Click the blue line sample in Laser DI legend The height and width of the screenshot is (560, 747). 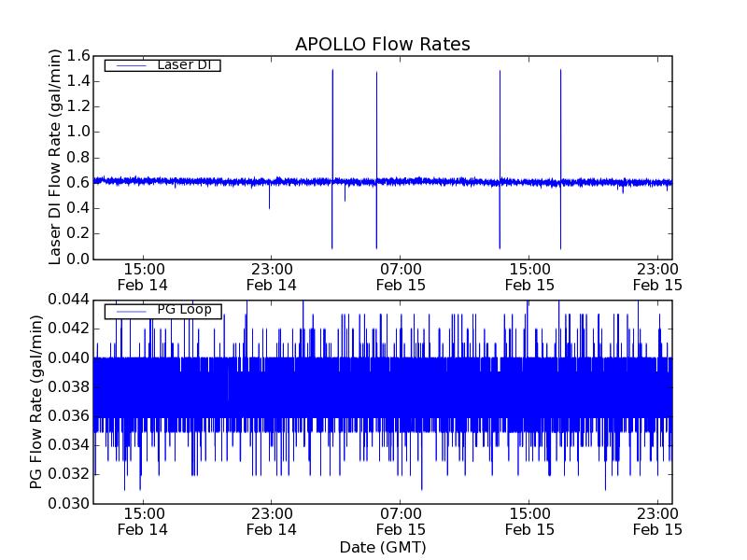point(131,65)
